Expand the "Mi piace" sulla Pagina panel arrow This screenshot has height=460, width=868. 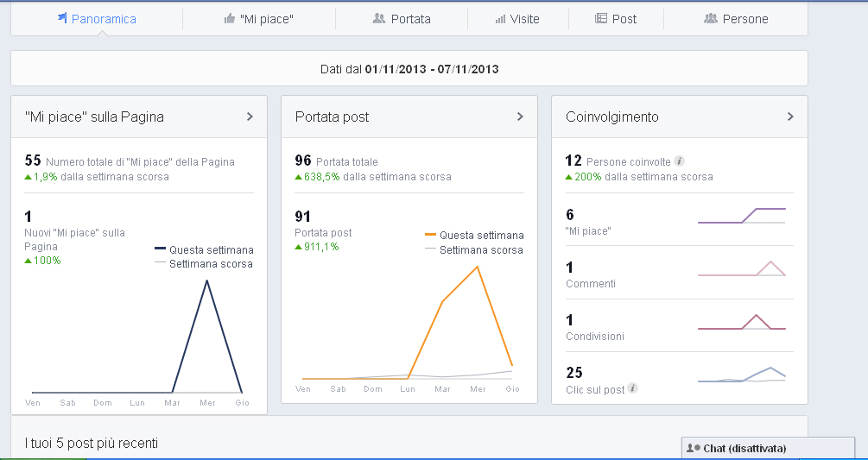[250, 117]
